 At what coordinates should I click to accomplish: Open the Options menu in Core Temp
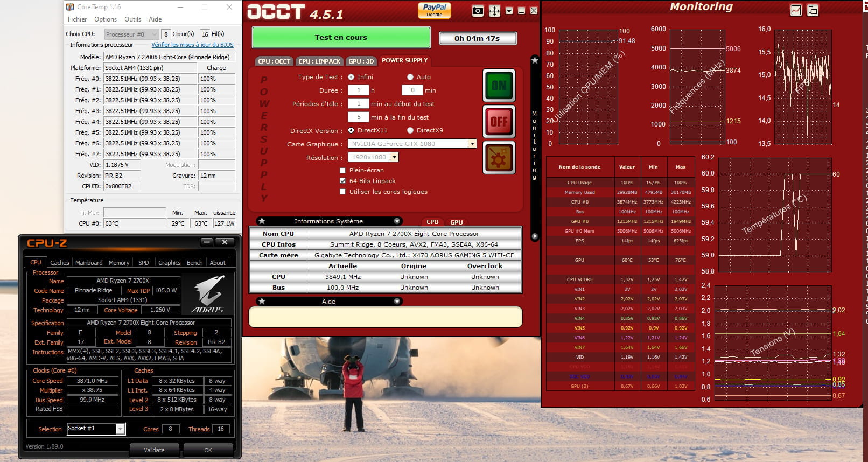click(106, 19)
